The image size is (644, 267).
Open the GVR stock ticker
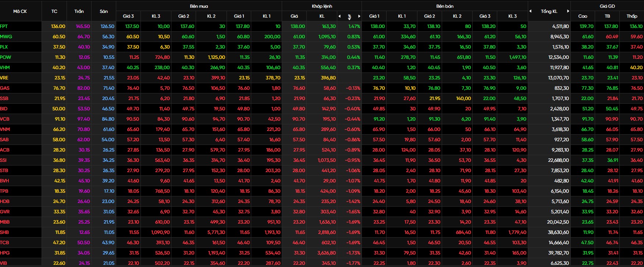coord(5,212)
